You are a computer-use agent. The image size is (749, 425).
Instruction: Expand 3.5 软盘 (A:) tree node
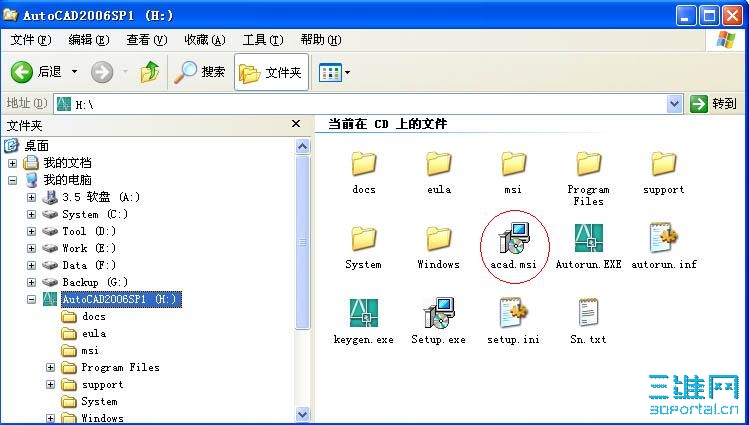pyautogui.click(x=32, y=197)
